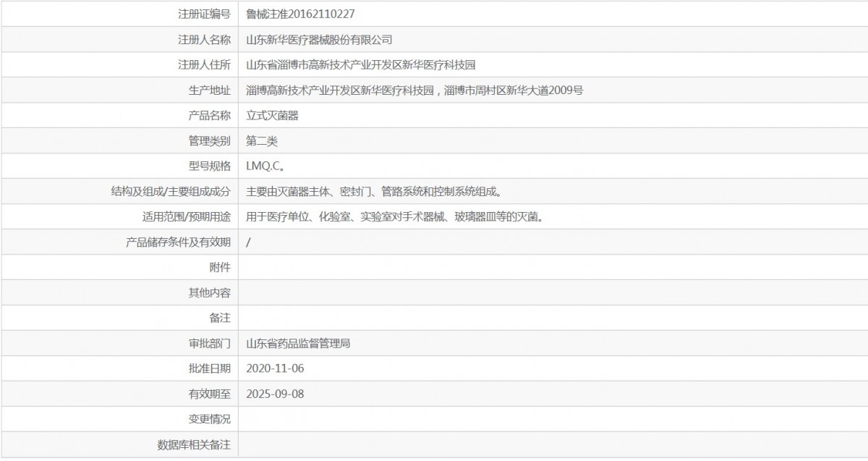Click the 管理类别 label
868x461 pixels.
(x=209, y=140)
